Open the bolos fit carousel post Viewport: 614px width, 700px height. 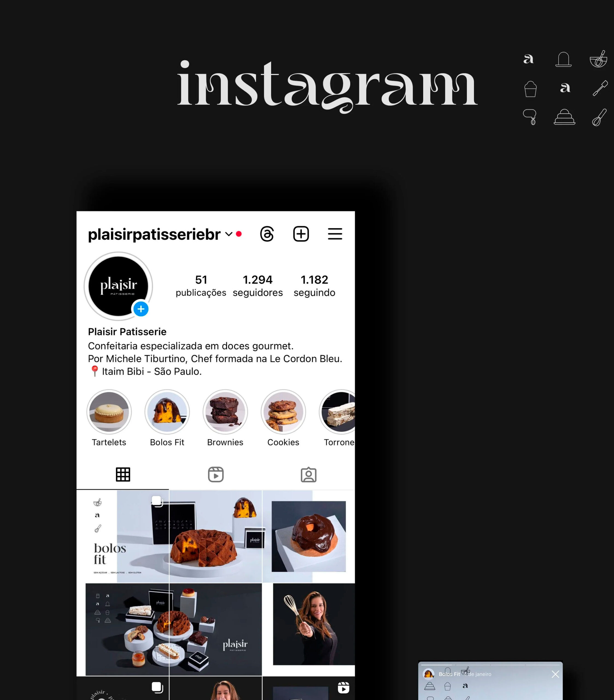click(122, 536)
